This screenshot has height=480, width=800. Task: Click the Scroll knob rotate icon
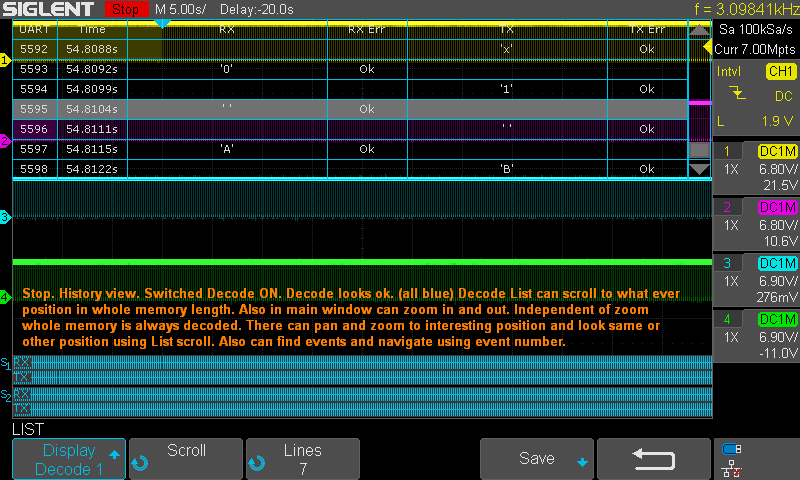click(139, 463)
